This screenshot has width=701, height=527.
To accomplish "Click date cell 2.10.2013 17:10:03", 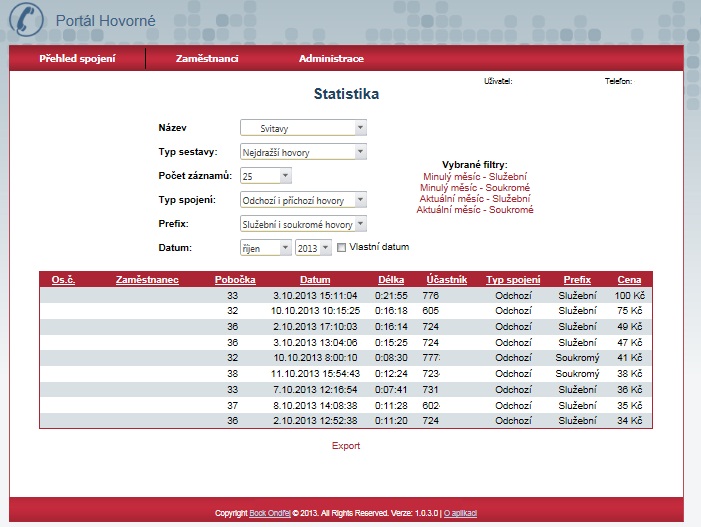I will click(x=315, y=327).
